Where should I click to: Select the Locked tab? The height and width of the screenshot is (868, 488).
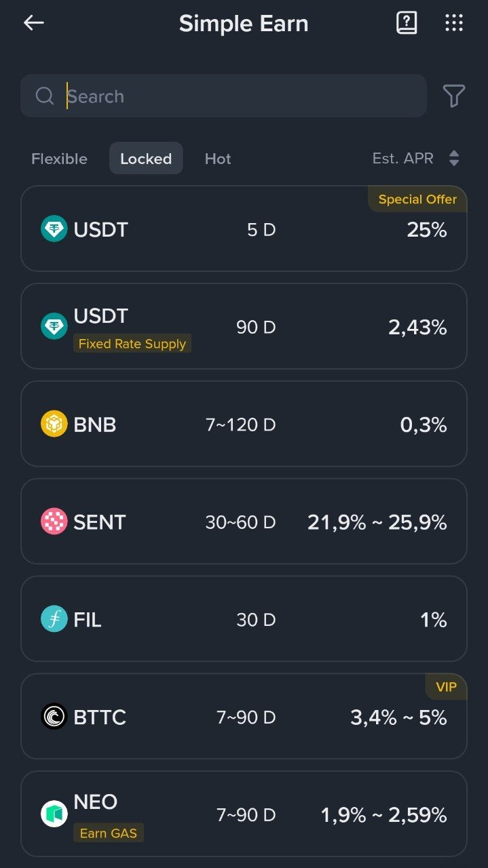[146, 158]
